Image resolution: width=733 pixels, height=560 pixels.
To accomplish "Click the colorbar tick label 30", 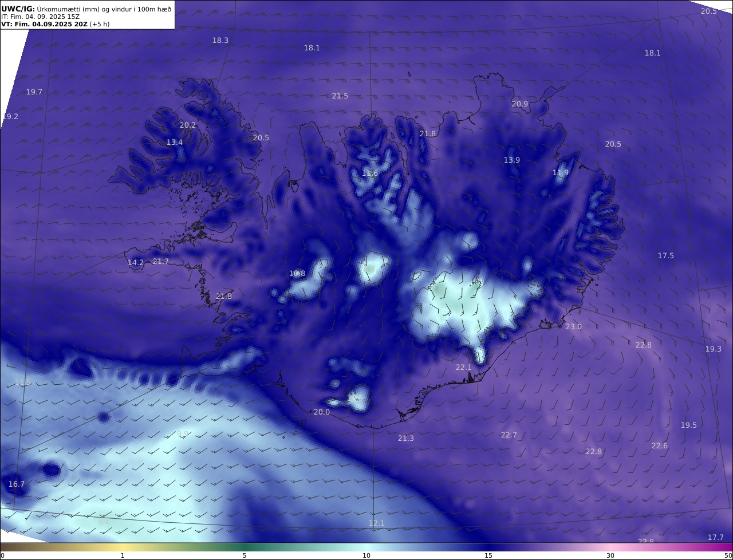I will 610,555.
